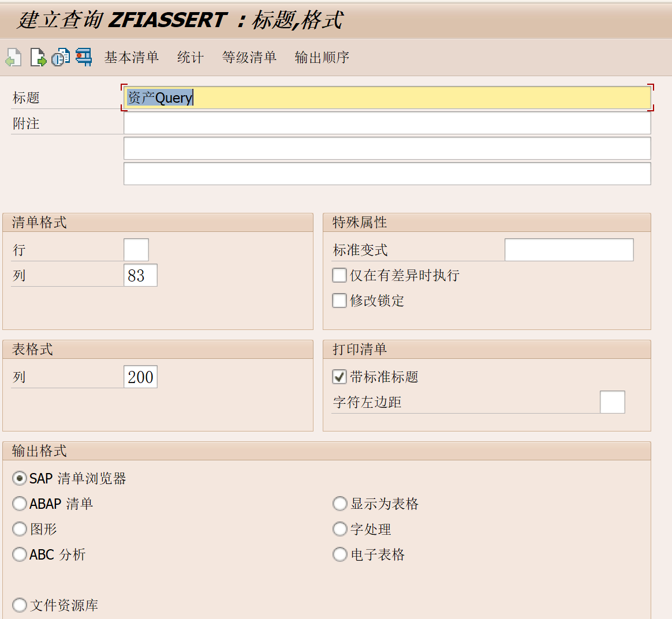
Task: Click the previous screen toolbar icon
Action: click(13, 57)
